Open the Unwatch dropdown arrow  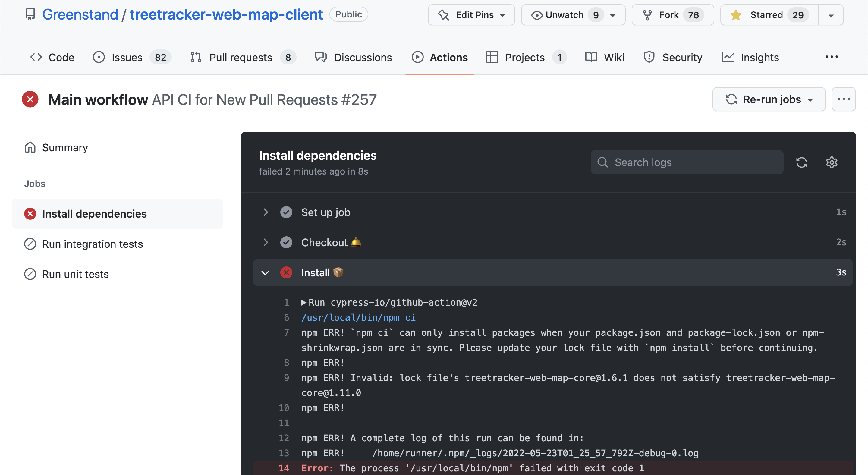click(x=613, y=15)
